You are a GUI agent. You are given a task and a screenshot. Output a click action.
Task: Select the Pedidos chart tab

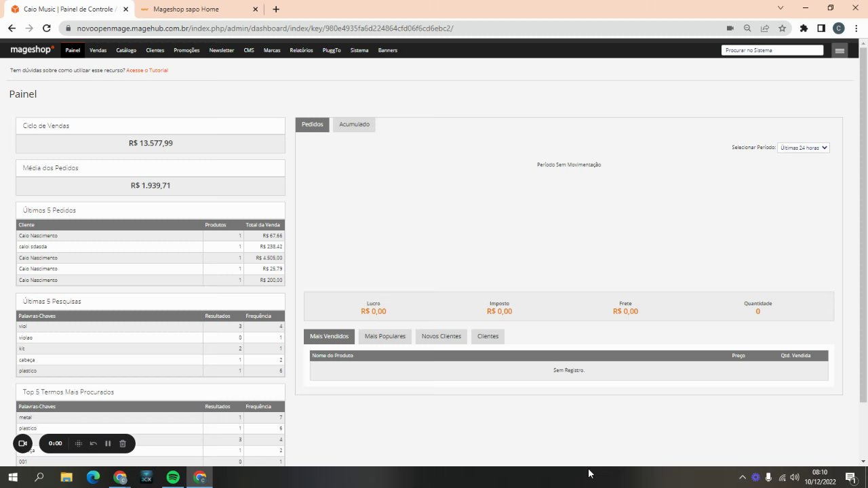click(313, 125)
